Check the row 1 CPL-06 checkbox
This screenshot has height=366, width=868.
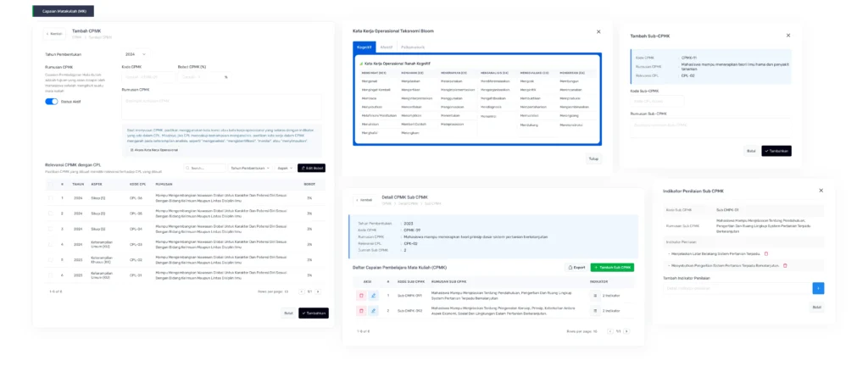click(51, 198)
